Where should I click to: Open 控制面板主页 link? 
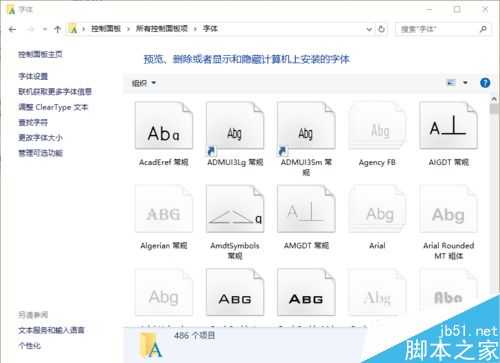pos(40,54)
